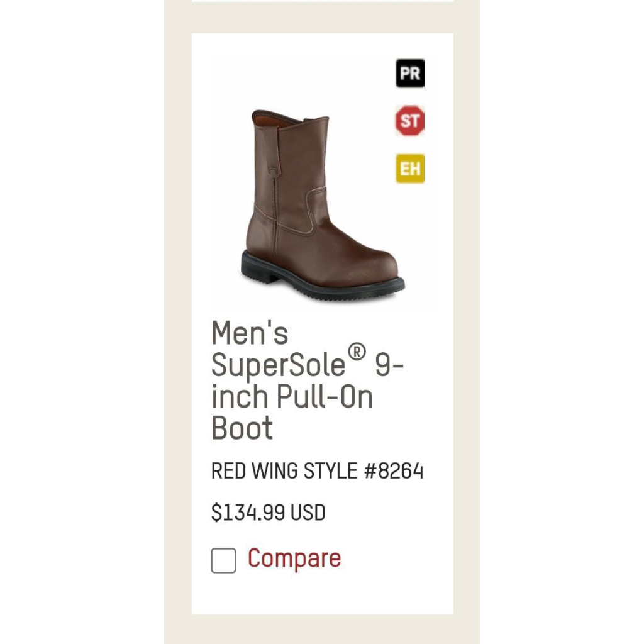Screen dimensions: 644x644
Task: Select the middle ST badge between PR and EH
Action: (x=409, y=121)
